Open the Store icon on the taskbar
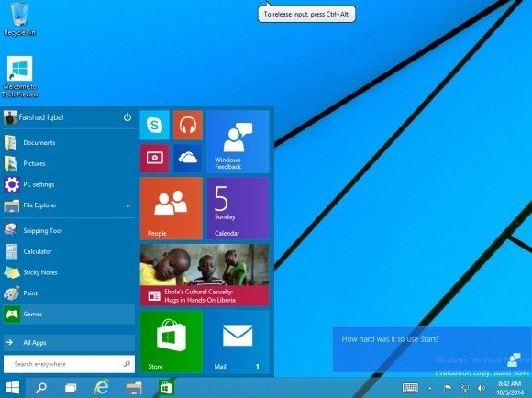Image resolution: width=532 pixels, height=398 pixels. 166,388
